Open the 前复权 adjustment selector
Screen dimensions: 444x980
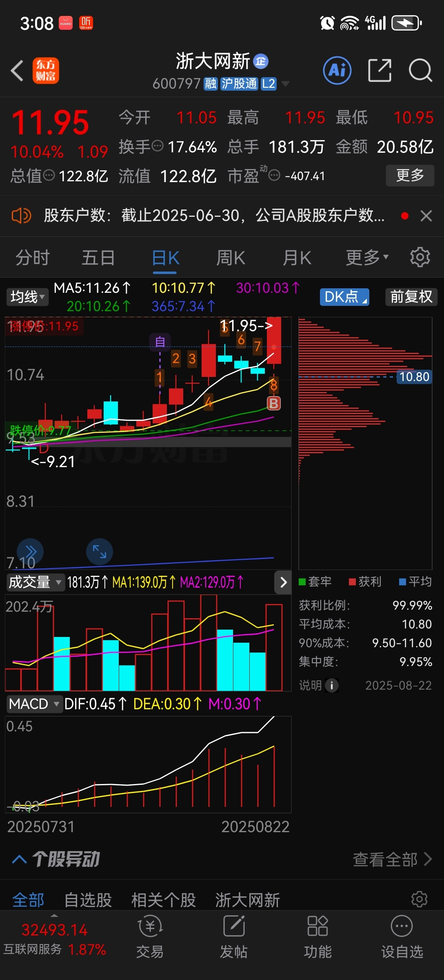point(411,297)
